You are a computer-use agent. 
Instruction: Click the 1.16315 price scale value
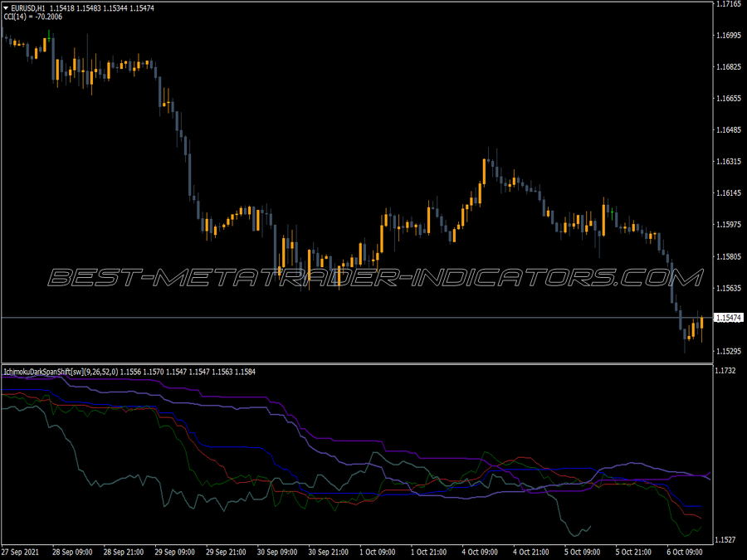[729, 162]
